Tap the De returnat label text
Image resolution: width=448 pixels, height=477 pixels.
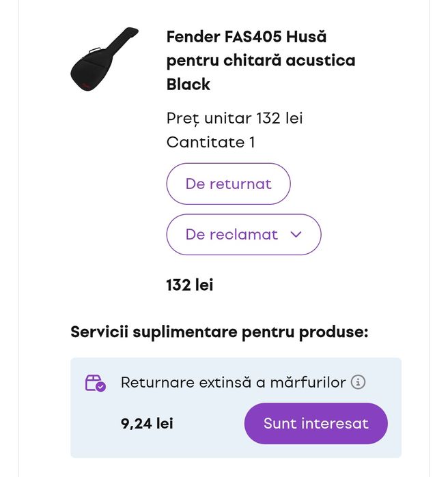pos(228,184)
